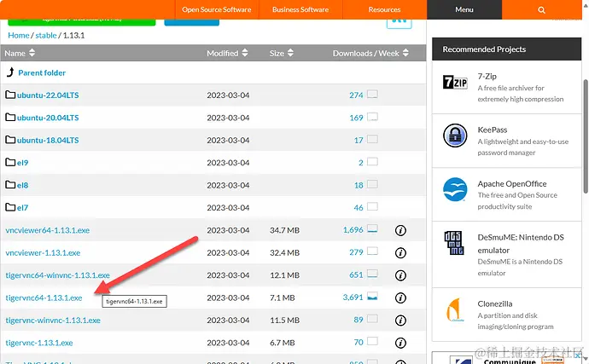Viewport: 589px width, 364px height.
Task: Navigate to Parent folder
Action: click(42, 72)
